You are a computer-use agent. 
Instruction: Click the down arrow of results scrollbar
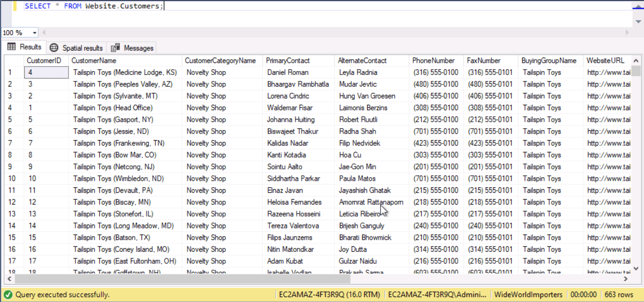pos(636,269)
